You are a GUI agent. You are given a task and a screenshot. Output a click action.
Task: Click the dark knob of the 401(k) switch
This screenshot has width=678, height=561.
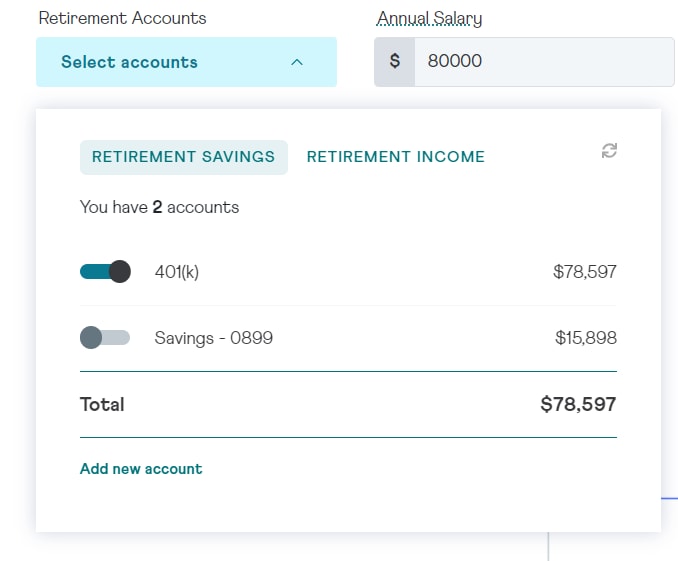[120, 272]
